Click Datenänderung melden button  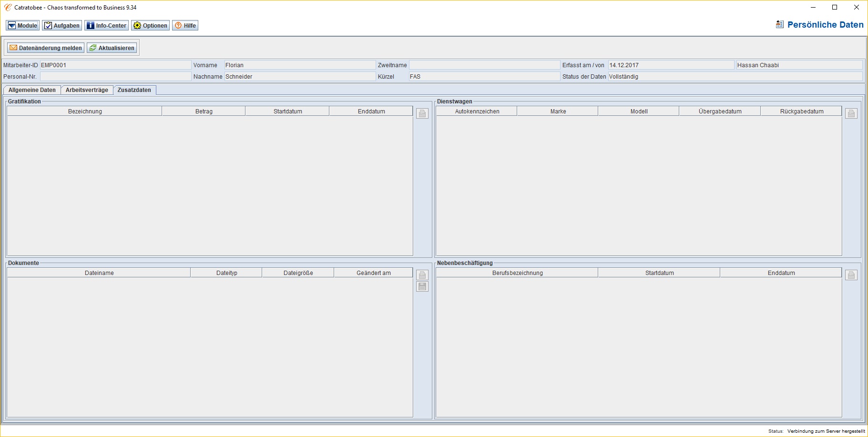(46, 48)
